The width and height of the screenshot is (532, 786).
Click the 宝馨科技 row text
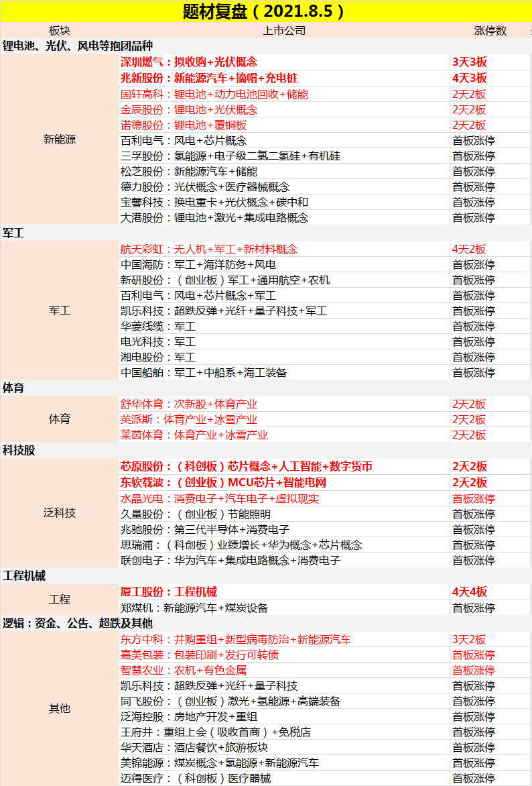[x=214, y=203]
